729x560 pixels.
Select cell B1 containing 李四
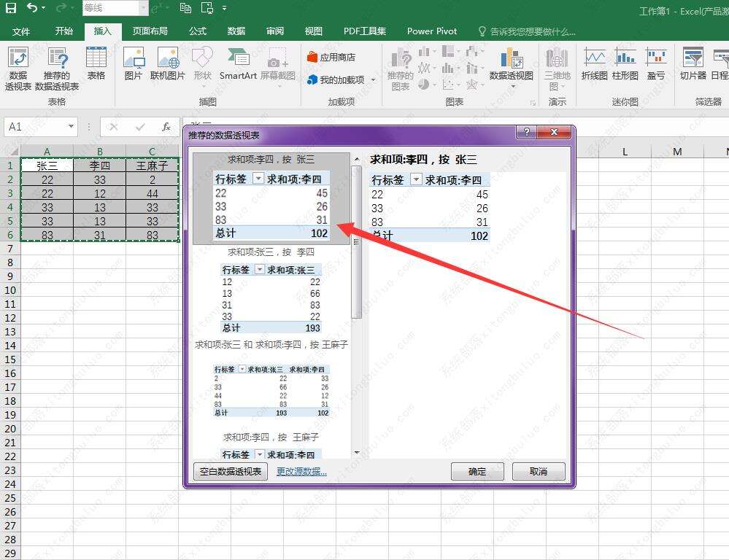[99, 166]
